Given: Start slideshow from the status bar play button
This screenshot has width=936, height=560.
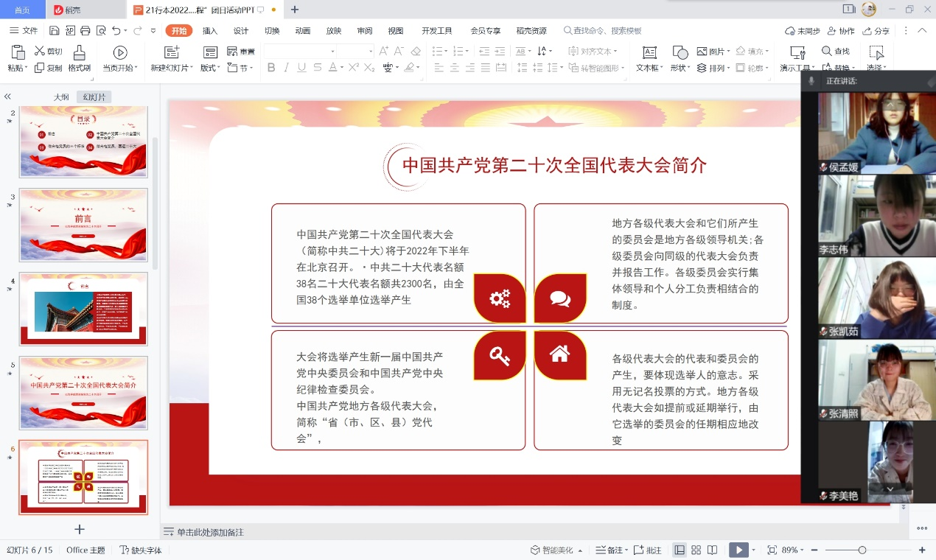Looking at the screenshot, I should click(737, 550).
